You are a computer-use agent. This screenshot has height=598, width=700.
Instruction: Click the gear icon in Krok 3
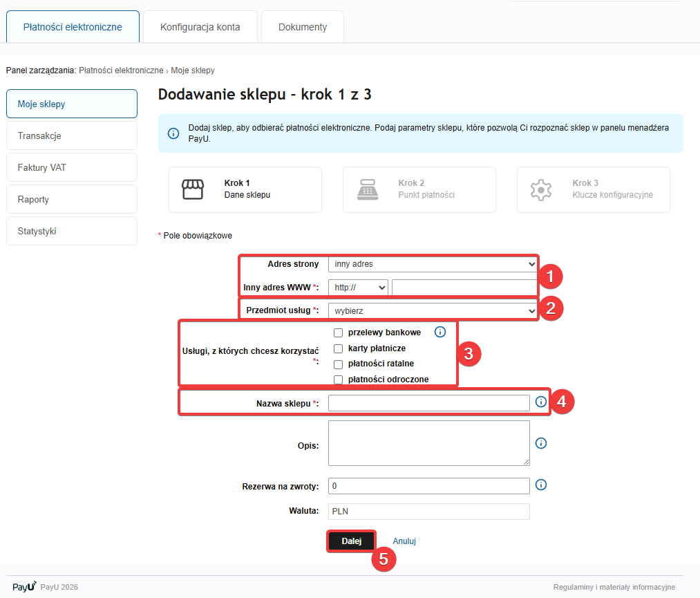[x=541, y=189]
